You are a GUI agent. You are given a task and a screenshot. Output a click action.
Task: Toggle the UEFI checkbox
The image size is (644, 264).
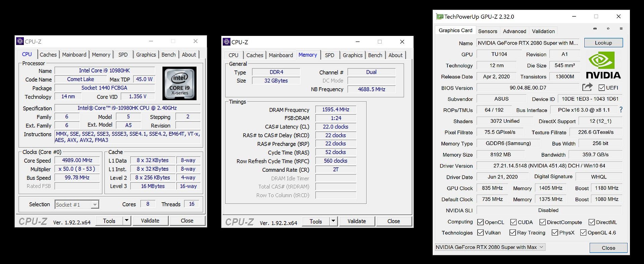coord(601,88)
